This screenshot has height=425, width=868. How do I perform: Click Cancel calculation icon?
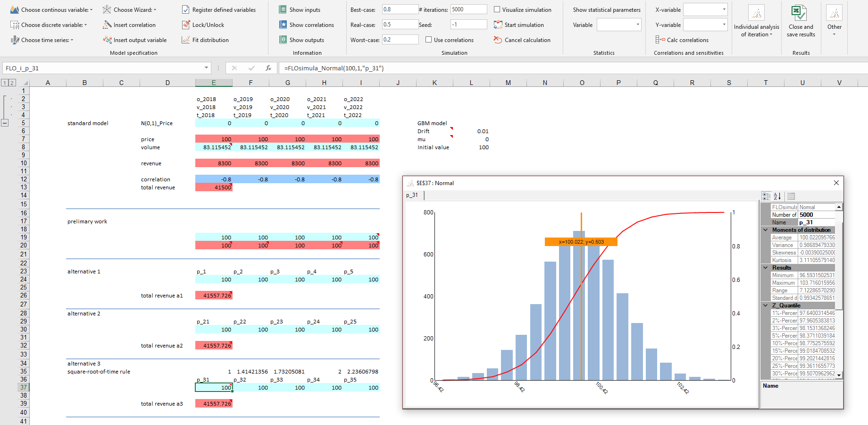coord(498,40)
